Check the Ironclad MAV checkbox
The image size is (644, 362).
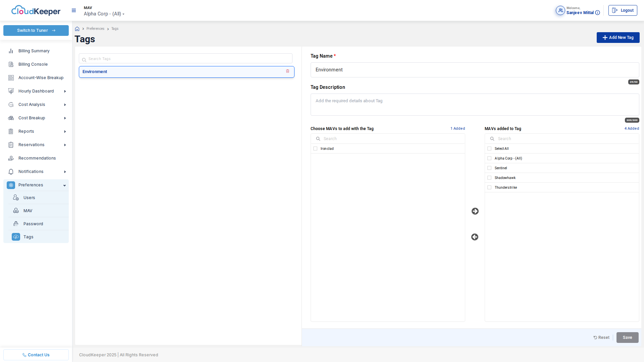coord(315,148)
